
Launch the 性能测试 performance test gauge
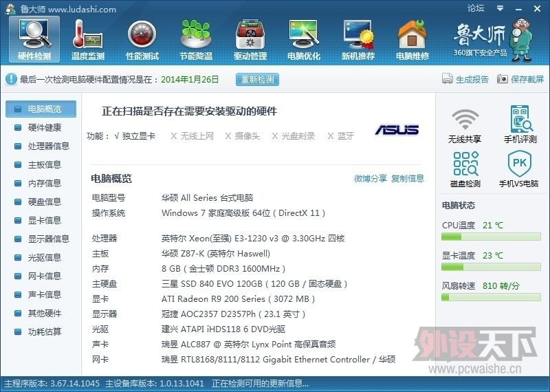tap(142, 39)
